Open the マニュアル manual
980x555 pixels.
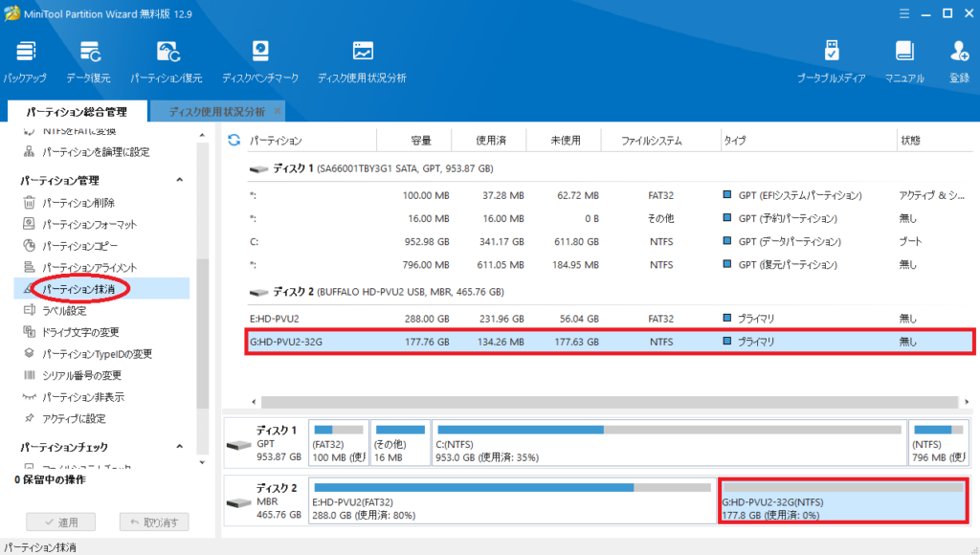(904, 62)
